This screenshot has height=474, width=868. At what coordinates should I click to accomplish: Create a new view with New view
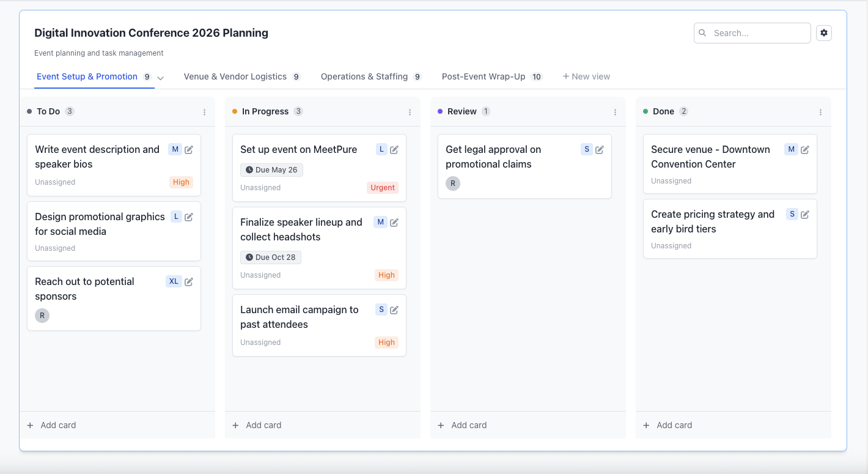click(x=586, y=76)
